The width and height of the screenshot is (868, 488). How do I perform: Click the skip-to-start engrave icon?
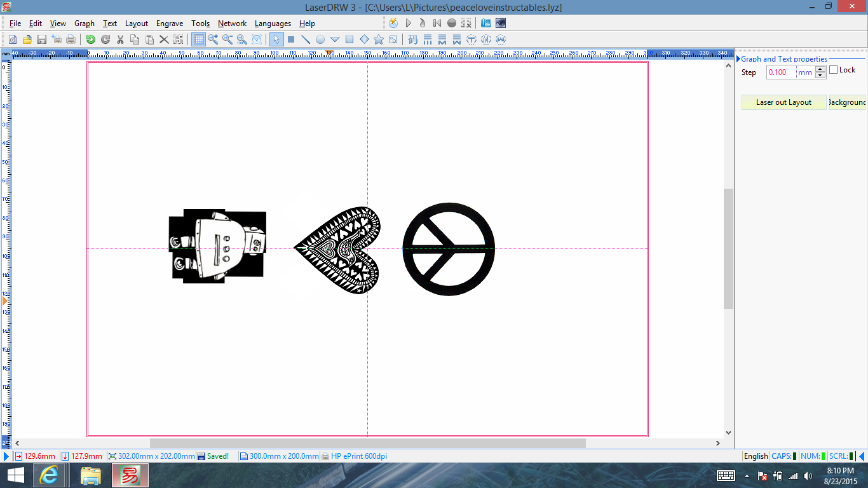click(x=437, y=23)
